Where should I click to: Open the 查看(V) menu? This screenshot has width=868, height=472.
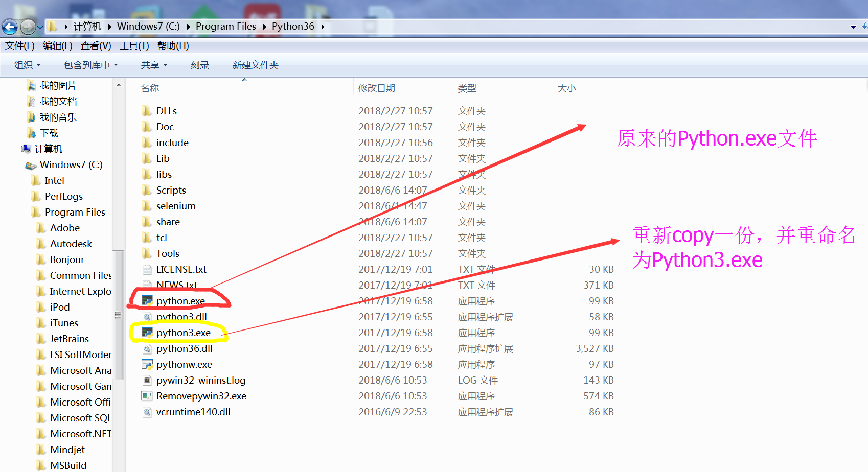[x=95, y=45]
